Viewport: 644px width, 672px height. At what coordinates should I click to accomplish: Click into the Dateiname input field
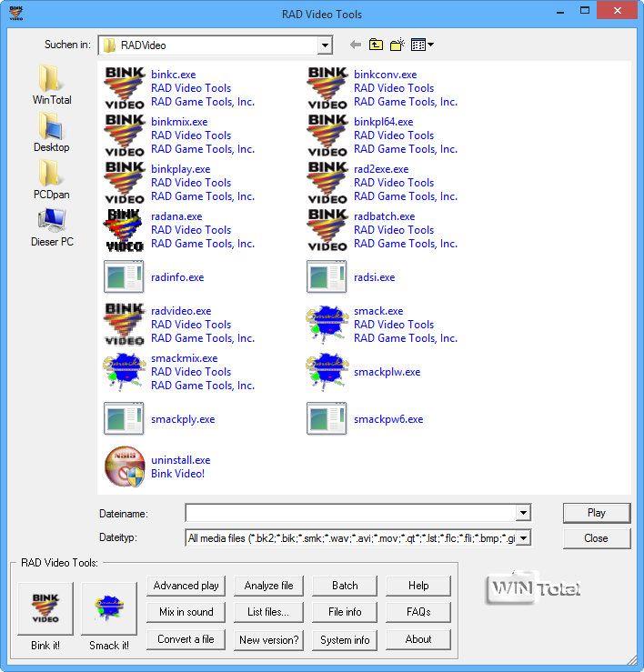click(351, 513)
